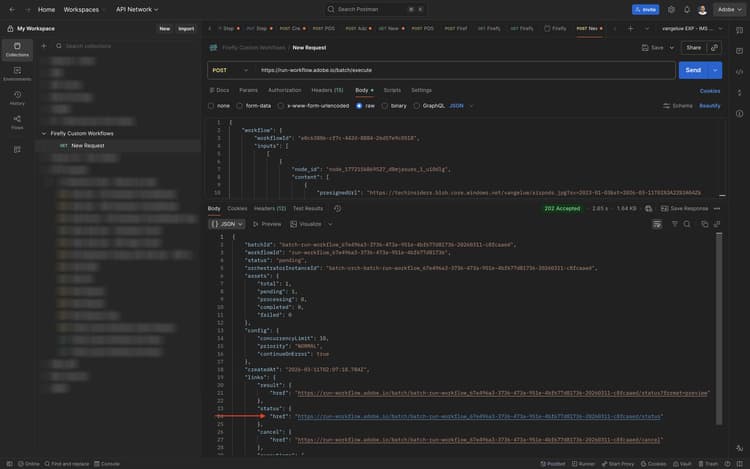The image size is (750, 469).
Task: Add a new request tab with plus
Action: point(630,29)
